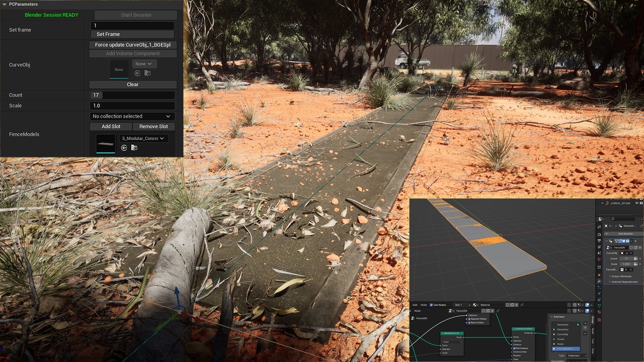Viewport: 644px width, 362px height.
Task: Click the FenceModels mesh thumbnail
Action: (106, 144)
